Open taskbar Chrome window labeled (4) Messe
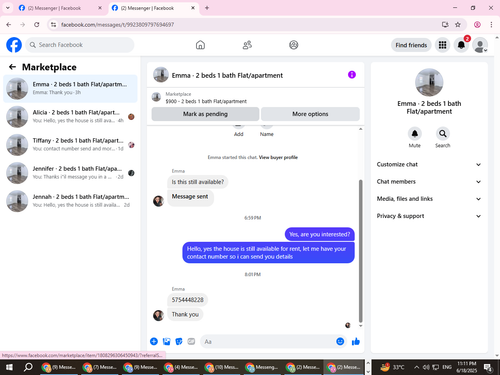Screen dimensions: 500x375 [182, 367]
